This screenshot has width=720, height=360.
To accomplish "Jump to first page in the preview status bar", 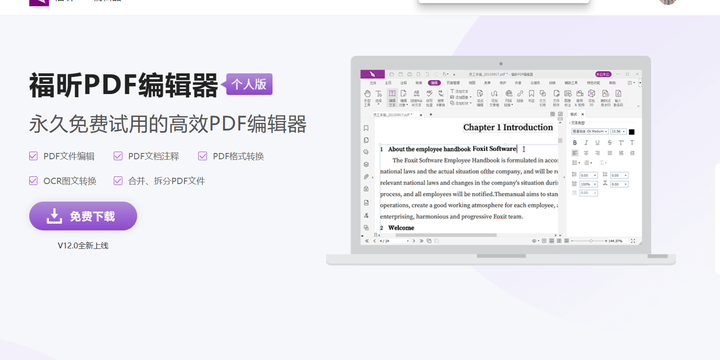I will [367, 241].
